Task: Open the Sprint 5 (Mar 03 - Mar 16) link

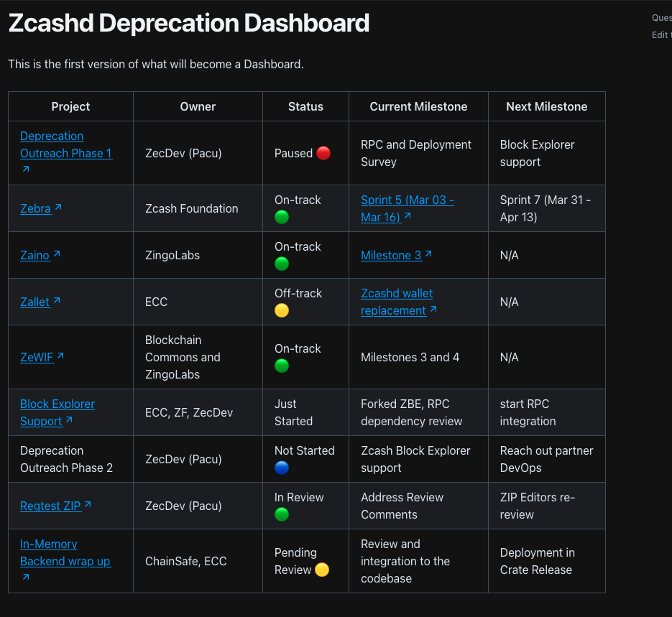Action: pyautogui.click(x=407, y=208)
